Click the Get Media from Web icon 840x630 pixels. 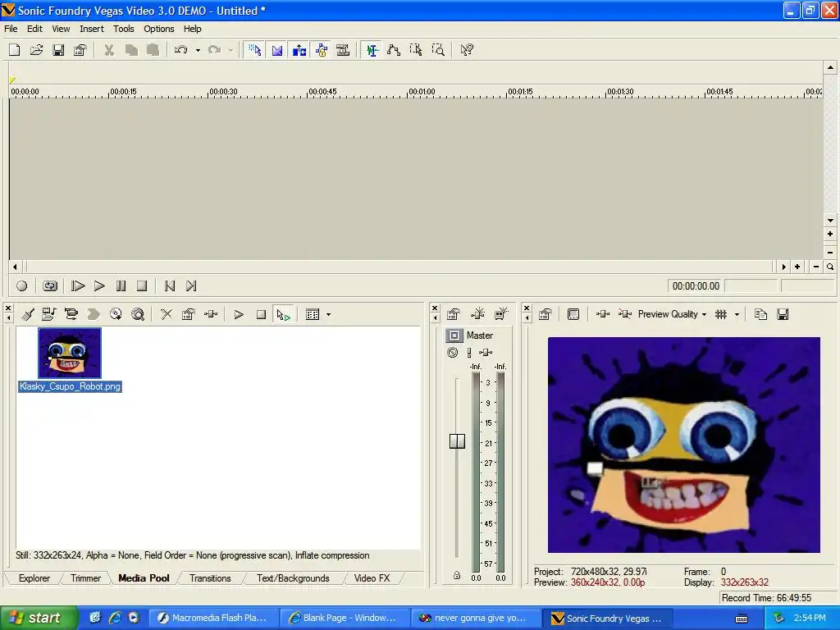point(138,314)
